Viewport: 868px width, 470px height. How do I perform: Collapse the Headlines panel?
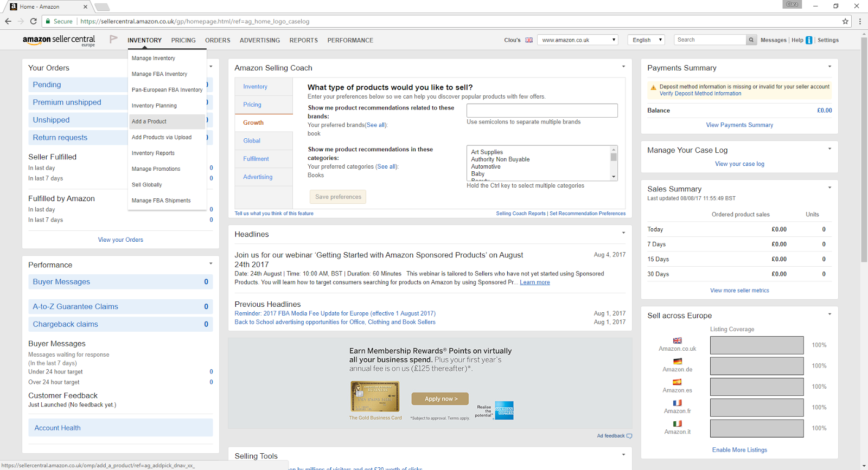[623, 233]
